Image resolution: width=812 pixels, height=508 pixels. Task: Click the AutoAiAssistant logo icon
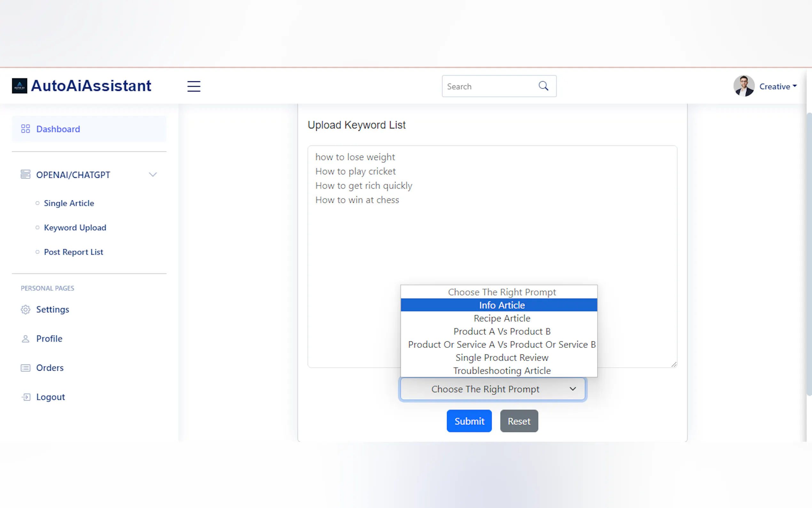click(x=20, y=86)
